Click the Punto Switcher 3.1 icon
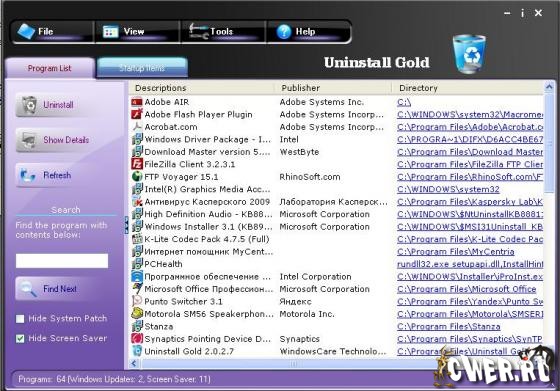Image resolution: width=560 pixels, height=391 pixels. pyautogui.click(x=137, y=301)
